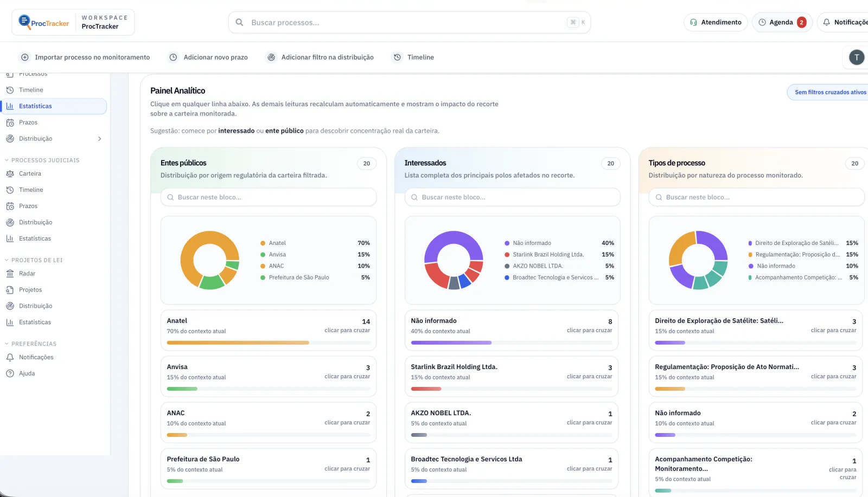Click the Tipos de processo donut chart
The width and height of the screenshot is (868, 497).
(x=698, y=260)
